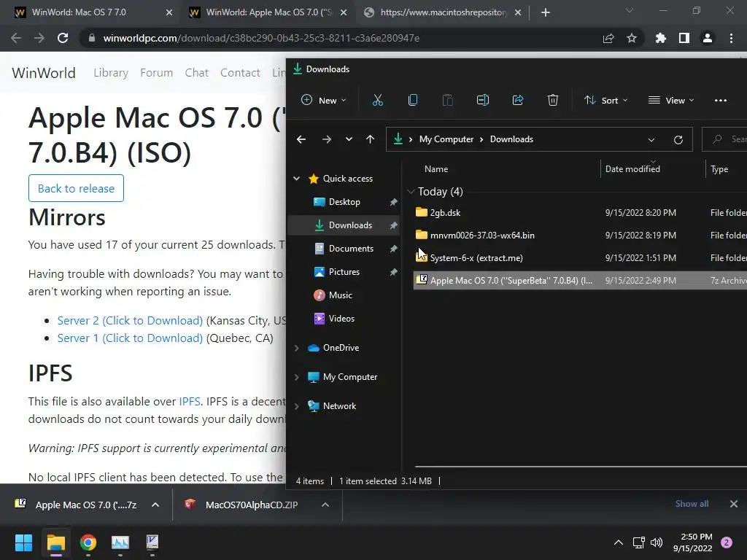
Task: Open recent locations dropdown arrow
Action: [349, 139]
